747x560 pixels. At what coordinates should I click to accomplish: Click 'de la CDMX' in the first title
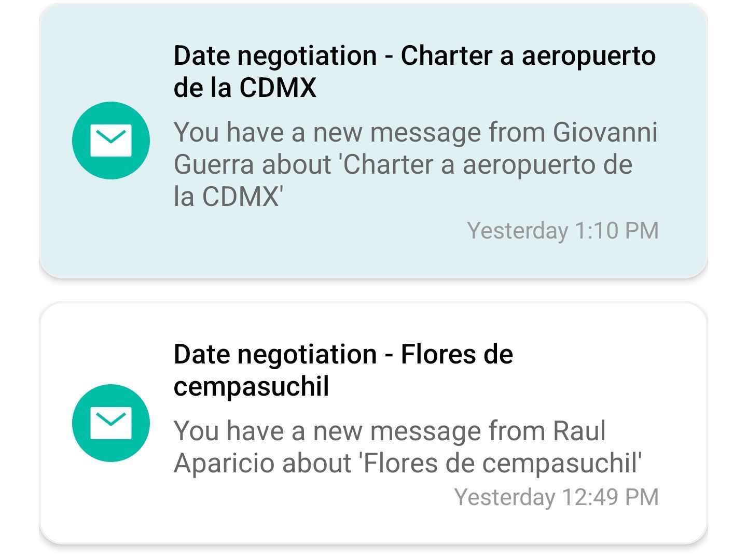(x=245, y=87)
